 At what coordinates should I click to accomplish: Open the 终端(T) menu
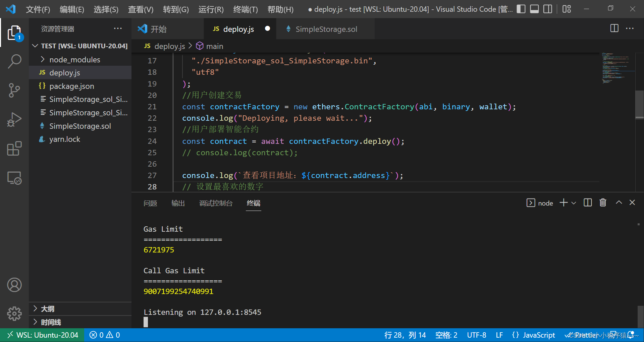[246, 9]
